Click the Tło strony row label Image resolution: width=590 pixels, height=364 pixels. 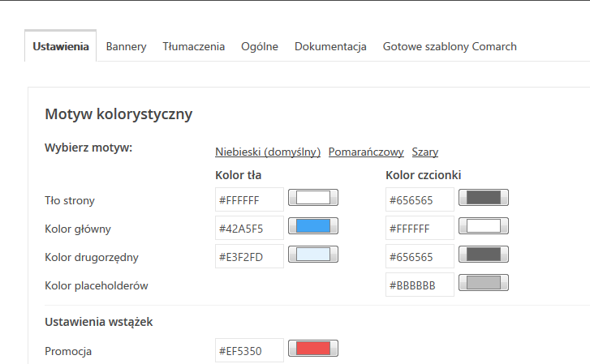70,200
